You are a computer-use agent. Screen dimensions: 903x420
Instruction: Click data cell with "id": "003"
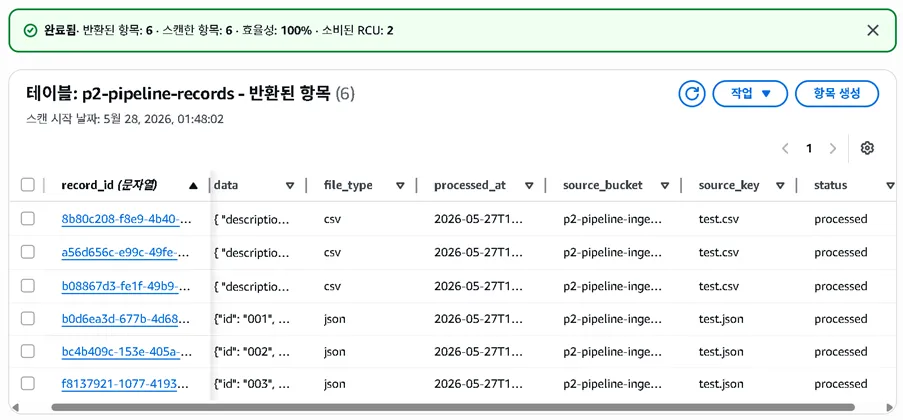[252, 384]
